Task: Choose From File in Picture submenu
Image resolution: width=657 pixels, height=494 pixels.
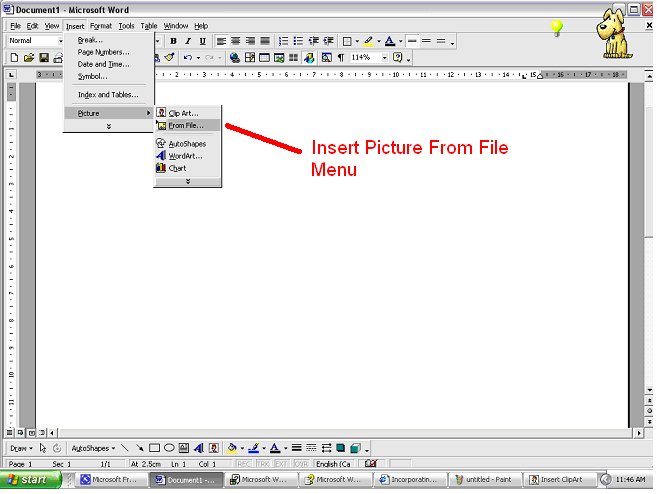Action: click(x=188, y=125)
